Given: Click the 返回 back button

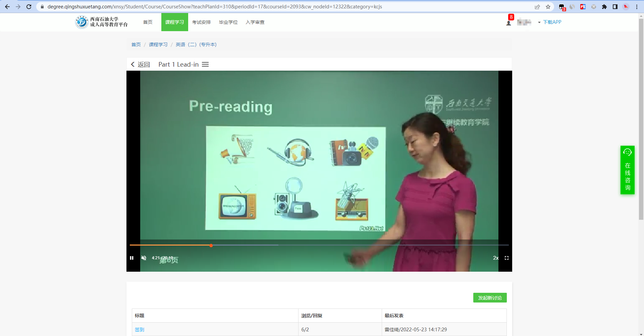Looking at the screenshot, I should pyautogui.click(x=140, y=64).
